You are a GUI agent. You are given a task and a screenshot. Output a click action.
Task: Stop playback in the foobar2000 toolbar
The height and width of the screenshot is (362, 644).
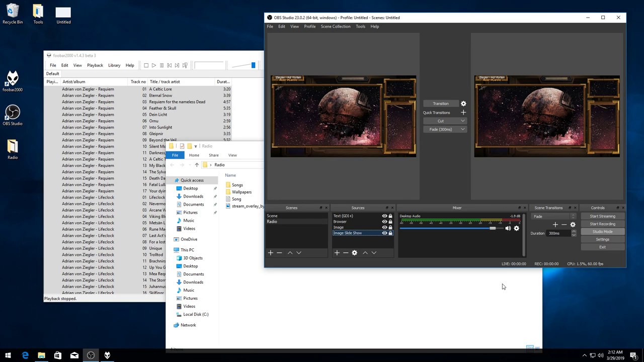[146, 65]
